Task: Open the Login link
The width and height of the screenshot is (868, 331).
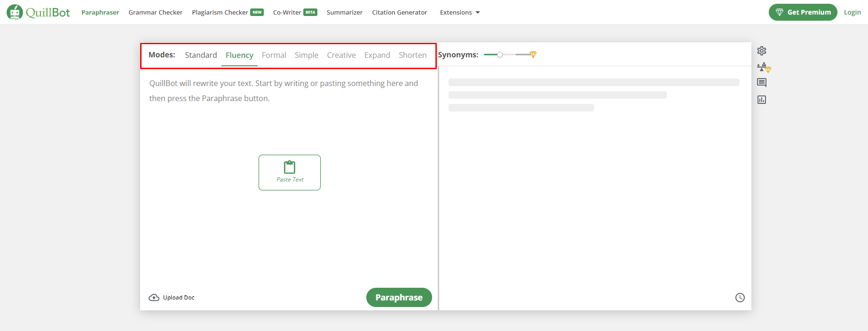Action: point(852,12)
